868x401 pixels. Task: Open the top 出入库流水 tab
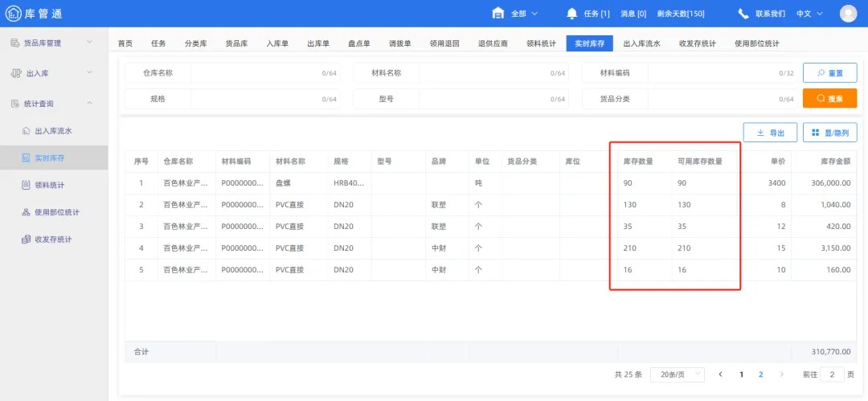tap(641, 43)
